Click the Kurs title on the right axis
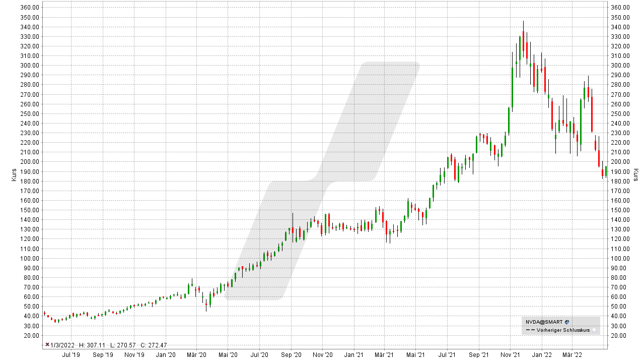Viewport: 644px width, 362px height. click(x=636, y=174)
